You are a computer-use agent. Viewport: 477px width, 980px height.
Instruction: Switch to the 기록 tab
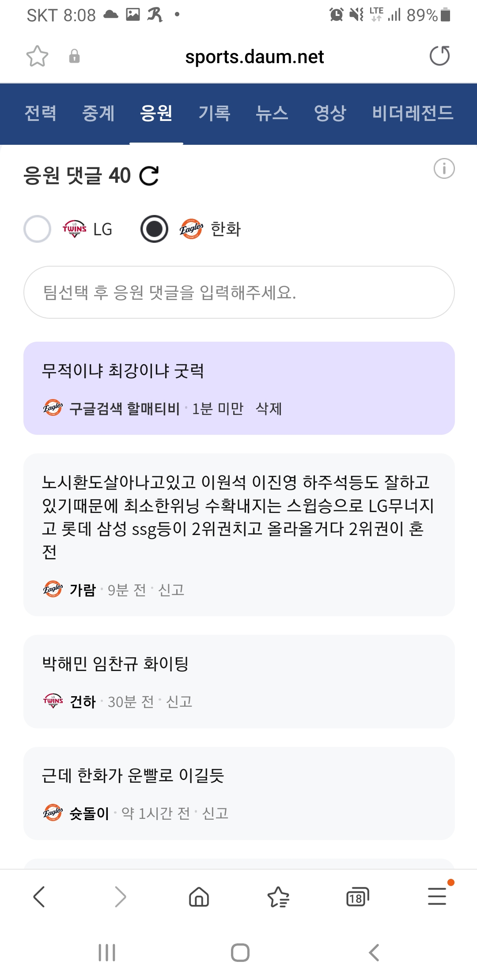coord(214,113)
